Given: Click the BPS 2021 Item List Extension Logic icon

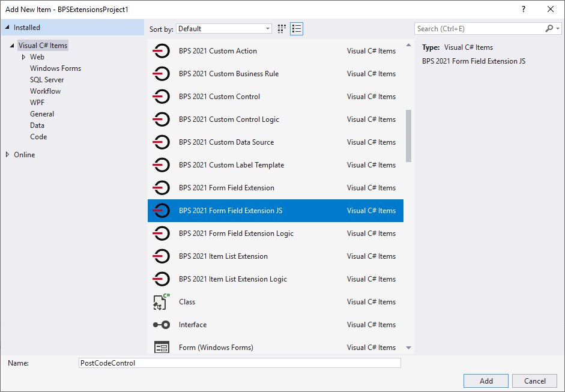Looking at the screenshot, I should pyautogui.click(x=162, y=279).
